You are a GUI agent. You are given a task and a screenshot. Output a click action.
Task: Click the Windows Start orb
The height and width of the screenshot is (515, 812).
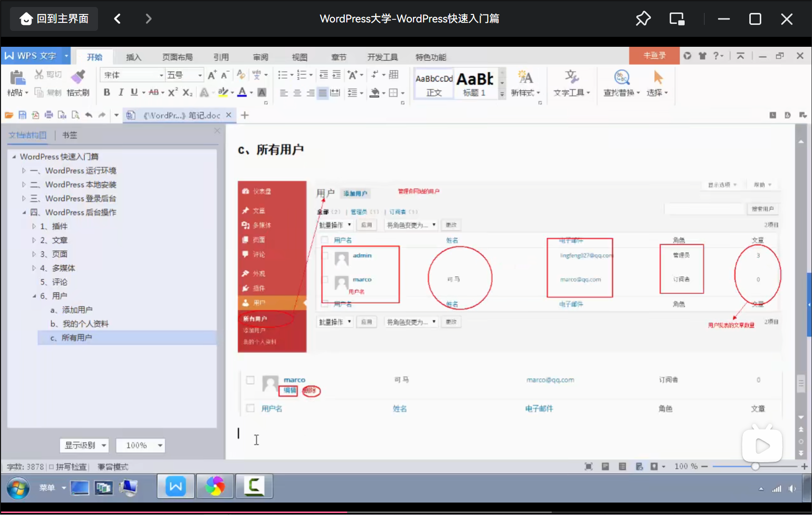[x=18, y=488]
